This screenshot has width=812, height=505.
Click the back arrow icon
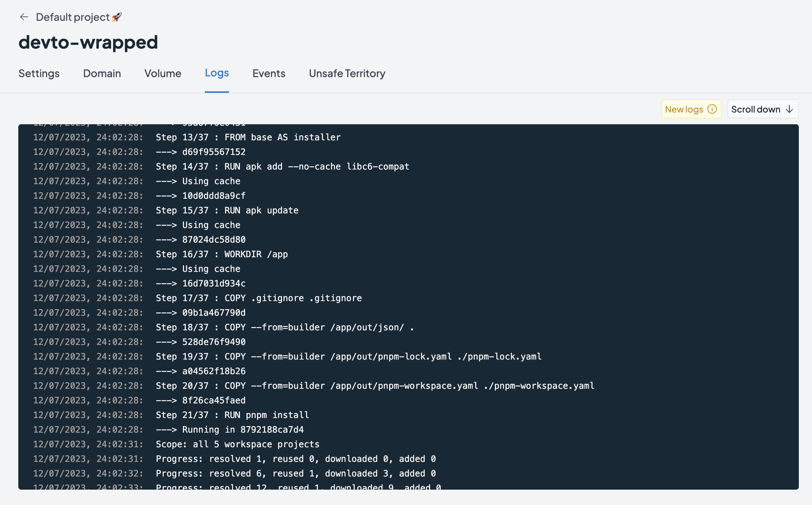(24, 16)
